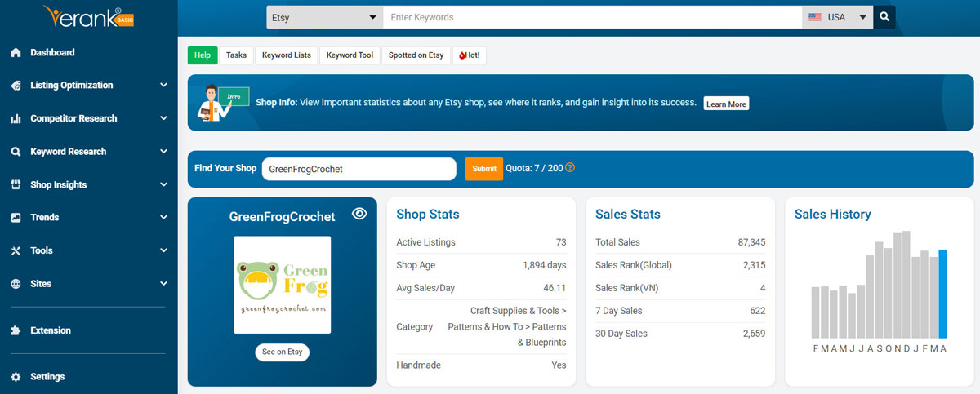The image size is (980, 394).
Task: Expand the Keyword Research chevron
Action: (x=163, y=152)
